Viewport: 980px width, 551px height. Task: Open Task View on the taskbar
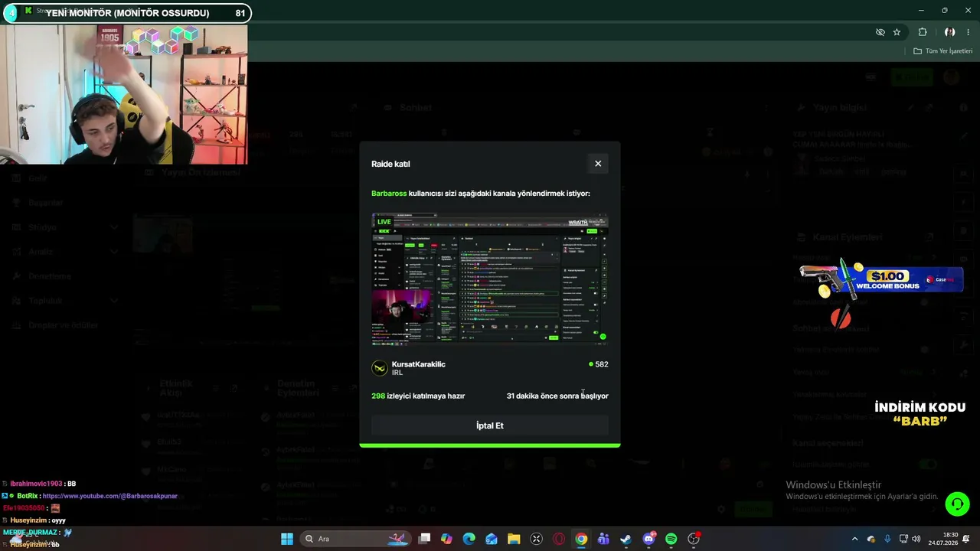(425, 539)
